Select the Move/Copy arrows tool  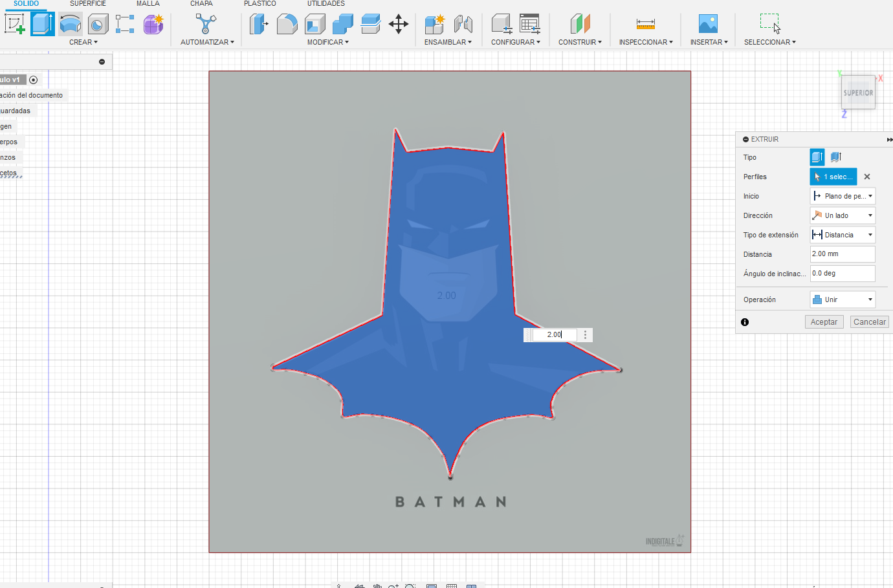(x=399, y=24)
